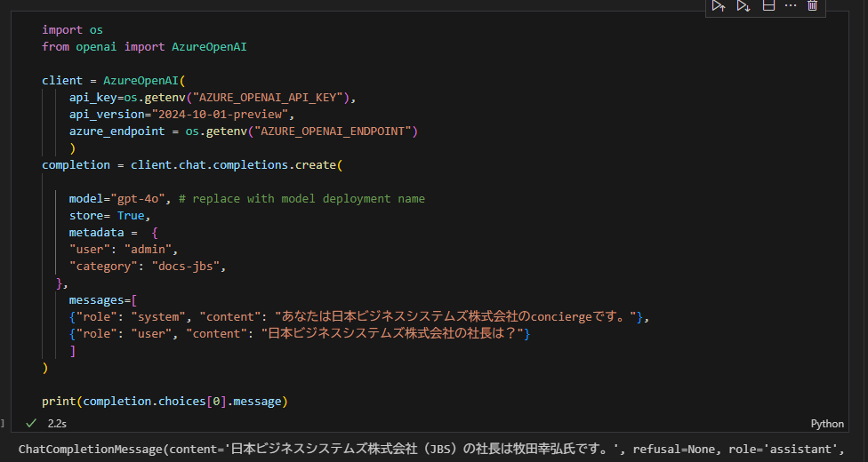
Task: Click the messages=[ line
Action: click(x=103, y=300)
